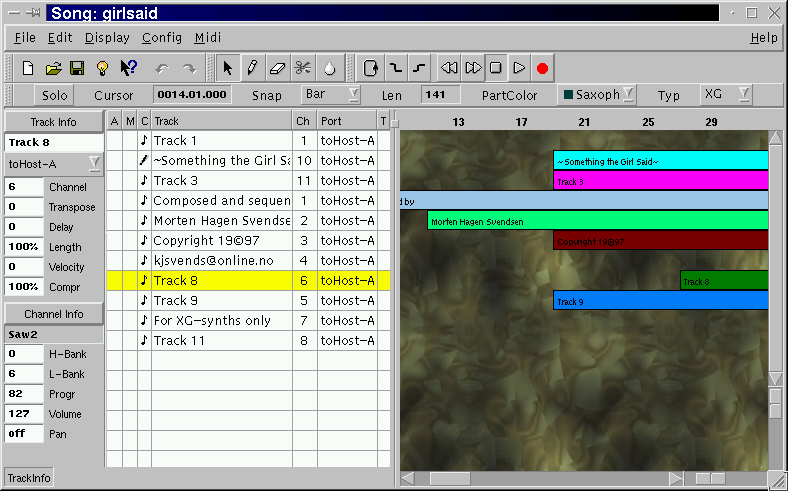Image resolution: width=788 pixels, height=491 pixels.
Task: Activate the What's This help pointer
Action: 128,68
